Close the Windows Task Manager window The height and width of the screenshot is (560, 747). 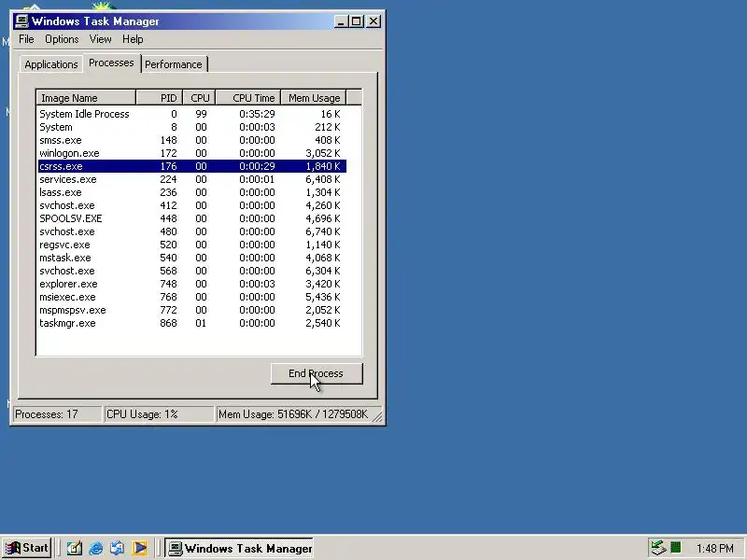click(x=373, y=21)
